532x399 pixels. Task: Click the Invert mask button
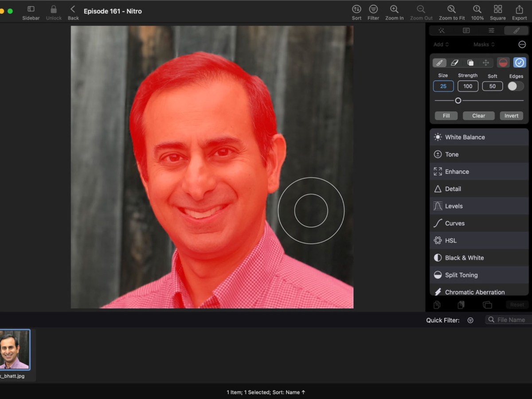coord(511,116)
